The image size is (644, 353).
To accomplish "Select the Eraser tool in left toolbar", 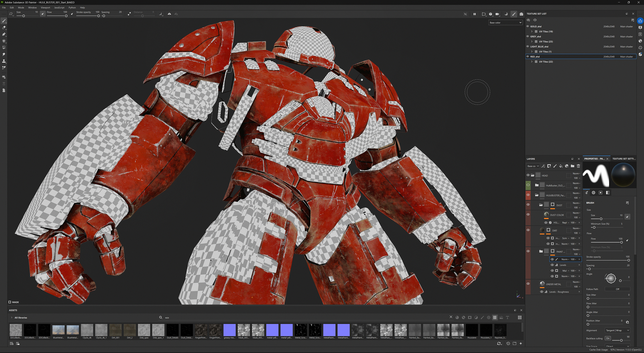I will [x=4, y=27].
